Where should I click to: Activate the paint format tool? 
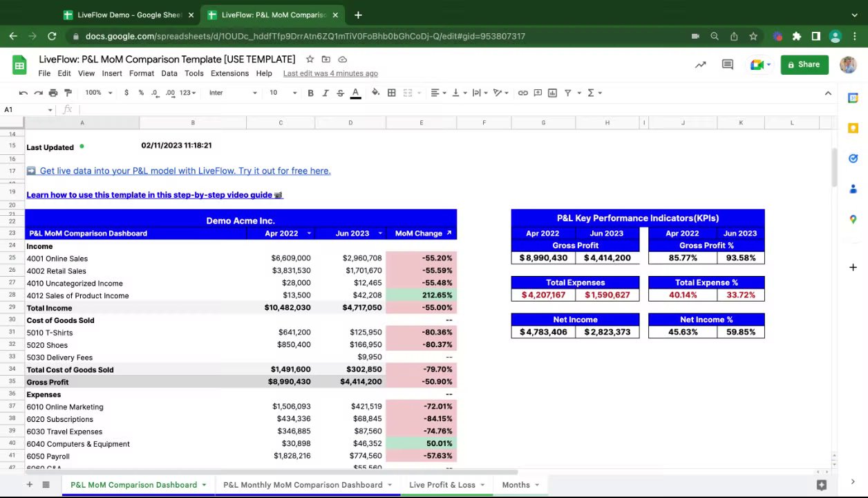tap(68, 93)
